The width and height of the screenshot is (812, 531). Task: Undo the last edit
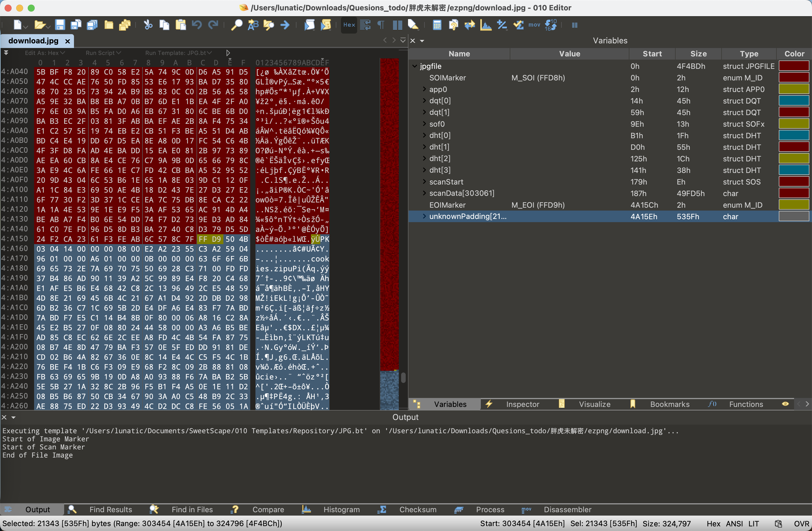pos(197,25)
